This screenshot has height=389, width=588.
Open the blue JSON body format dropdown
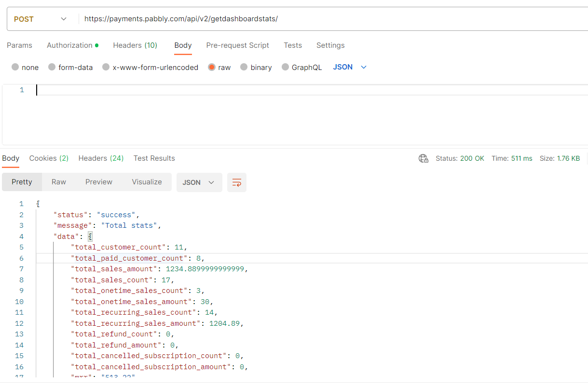350,67
